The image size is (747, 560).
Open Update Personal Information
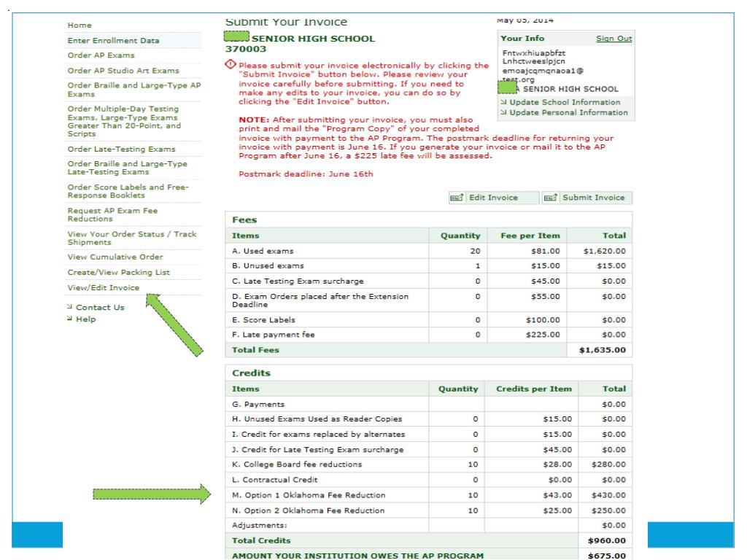569,113
